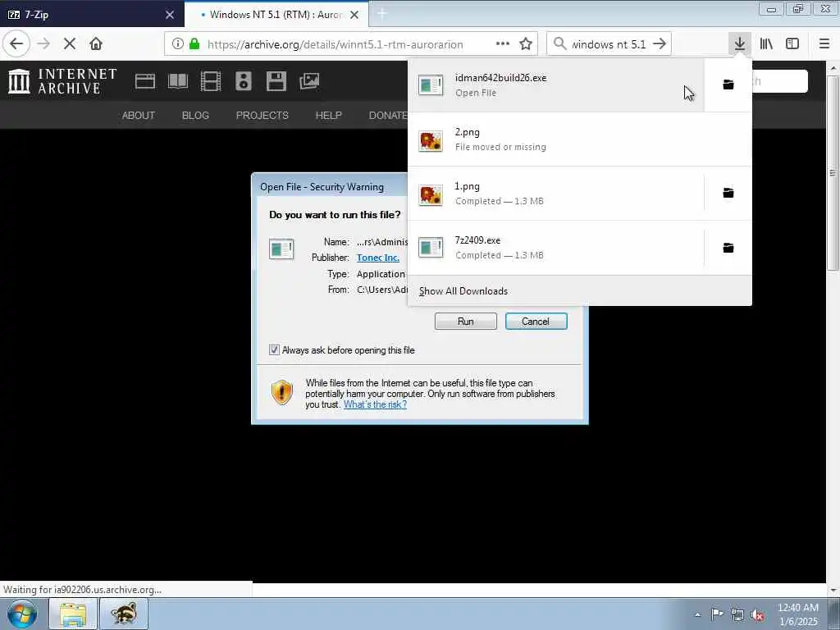Open the Video film icon in Archive header

(x=211, y=81)
